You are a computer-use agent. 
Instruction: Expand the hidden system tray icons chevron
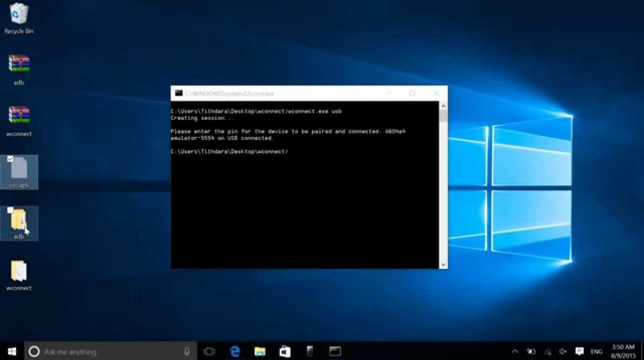point(515,351)
